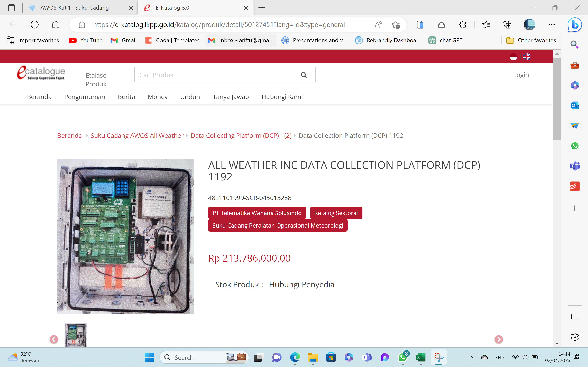Click the next-image red arrow in the carousel
This screenshot has height=367, width=588.
click(x=498, y=339)
